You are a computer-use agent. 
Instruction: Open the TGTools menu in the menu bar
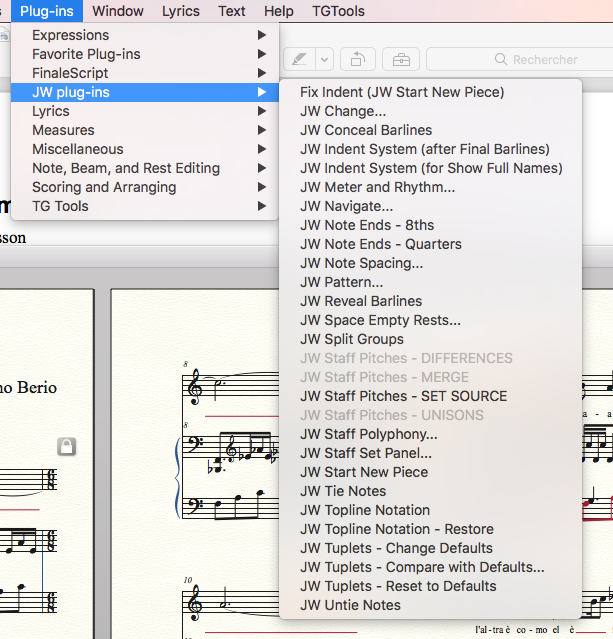[x=338, y=11]
